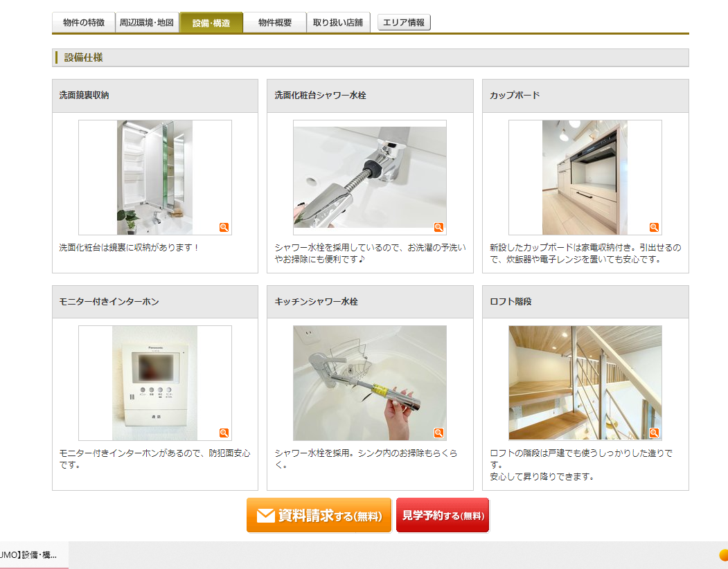Open the mirror cabinet storage thumbnail
The width and height of the screenshot is (728, 569).
[154, 177]
